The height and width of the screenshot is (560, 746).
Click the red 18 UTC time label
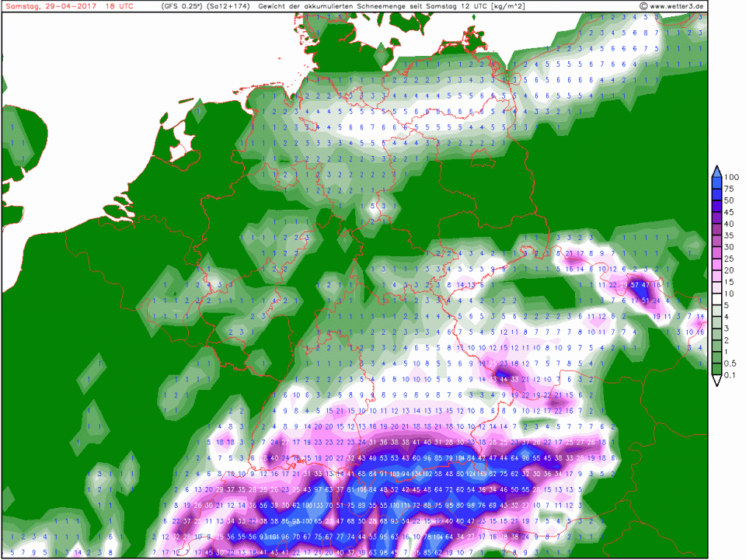(119, 6)
